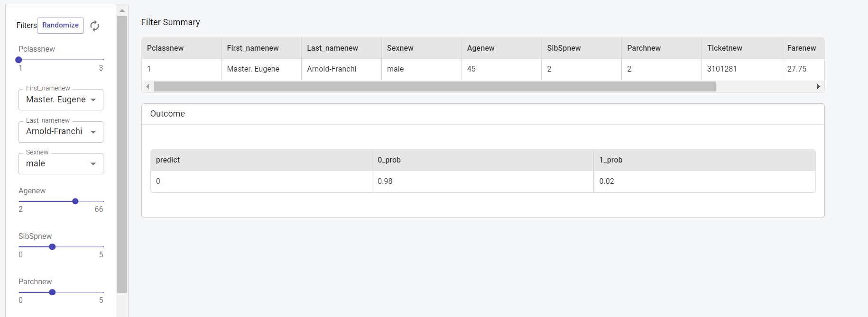Click the Agenew slider handle
868x317 pixels.
tap(75, 201)
